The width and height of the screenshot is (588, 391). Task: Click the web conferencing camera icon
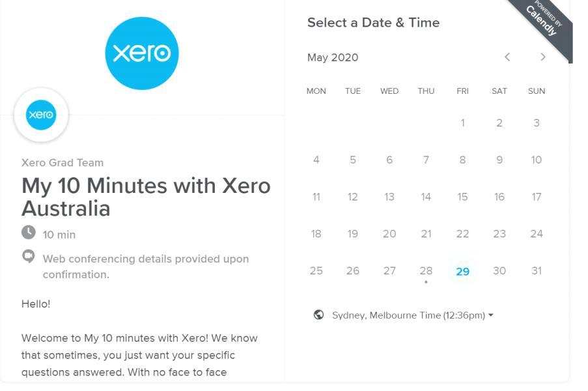(x=29, y=256)
